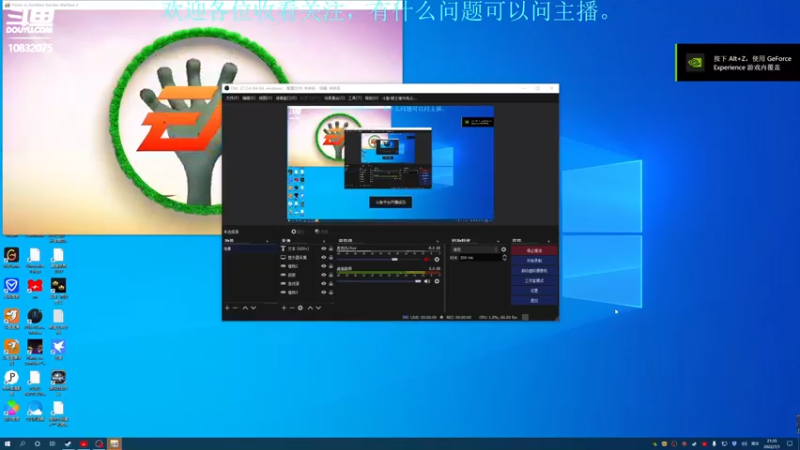
Task: Hide the 文本 (GDI+) source with eye icon
Action: tap(323, 249)
